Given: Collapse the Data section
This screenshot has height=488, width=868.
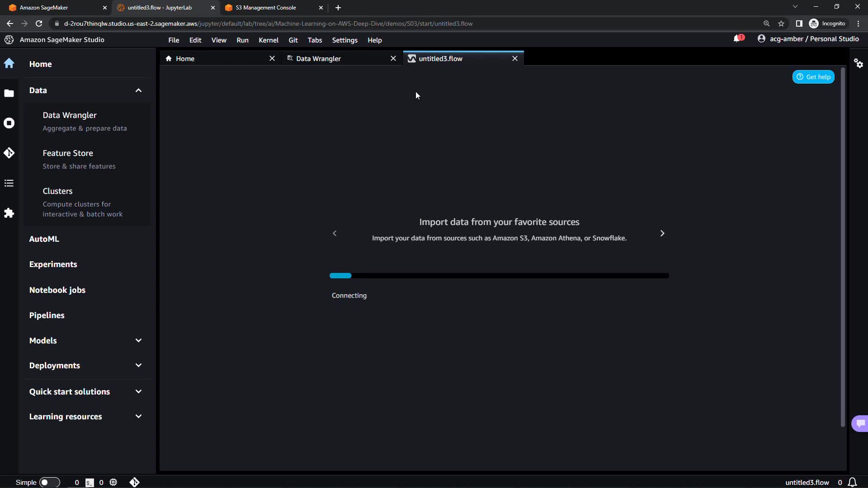Looking at the screenshot, I should [138, 90].
